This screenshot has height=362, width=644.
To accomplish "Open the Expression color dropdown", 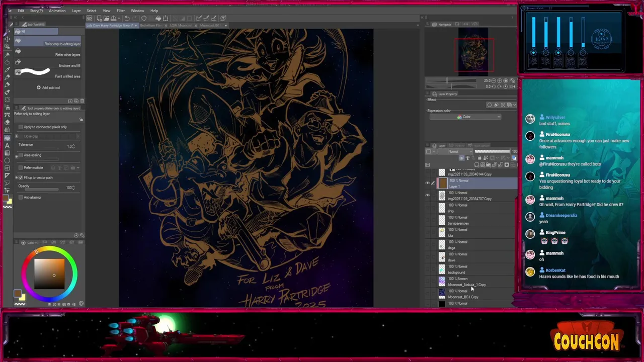I will pyautogui.click(x=465, y=117).
